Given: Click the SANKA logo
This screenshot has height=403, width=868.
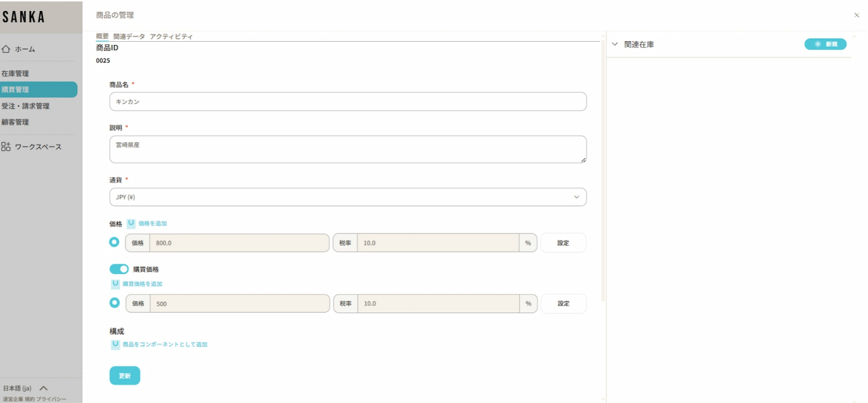Looking at the screenshot, I should click(24, 17).
